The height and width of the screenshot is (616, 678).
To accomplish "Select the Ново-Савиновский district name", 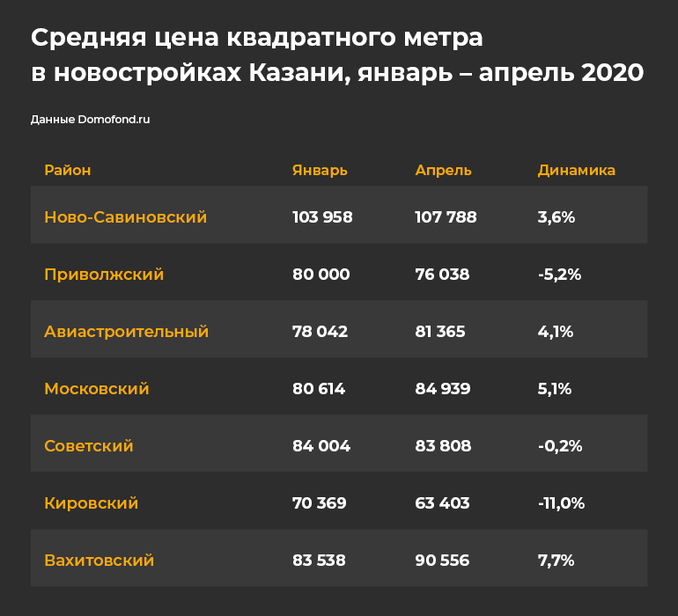I will [x=125, y=217].
